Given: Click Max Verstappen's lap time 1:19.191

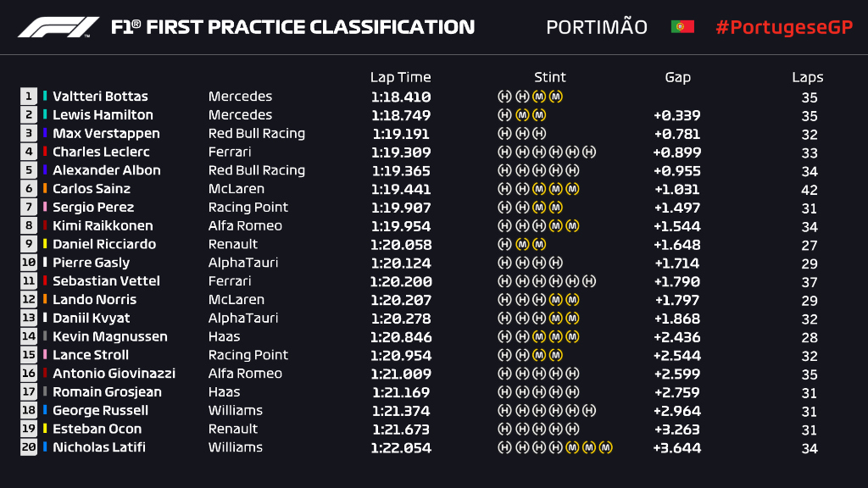Looking at the screenshot, I should [x=400, y=134].
